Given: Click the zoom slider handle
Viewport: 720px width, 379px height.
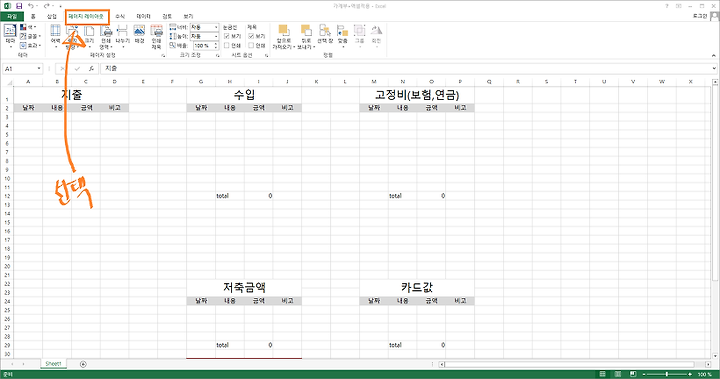Looking at the screenshot, I should click(667, 374).
